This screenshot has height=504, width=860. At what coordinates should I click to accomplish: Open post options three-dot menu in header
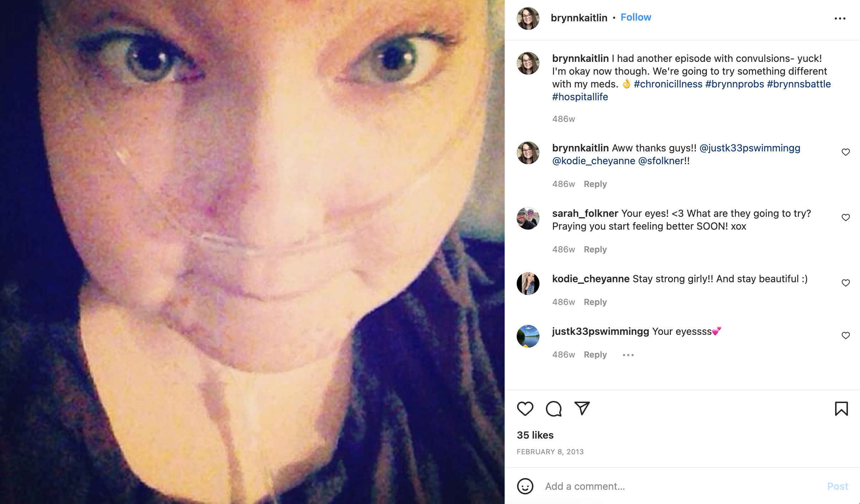tap(840, 18)
